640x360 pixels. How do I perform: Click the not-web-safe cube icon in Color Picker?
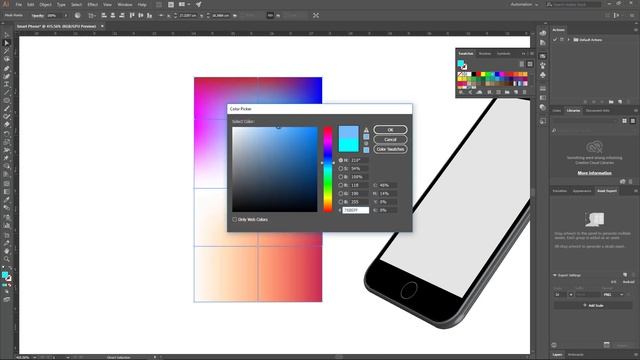(366, 143)
